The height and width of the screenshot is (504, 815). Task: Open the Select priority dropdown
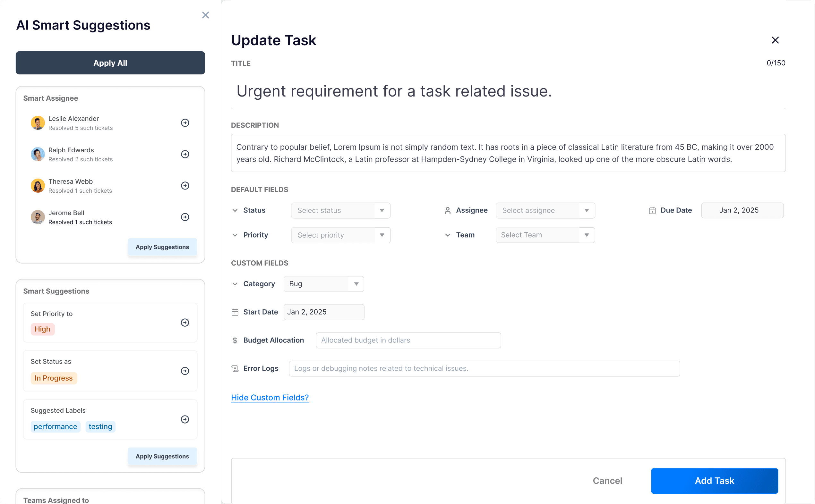(x=340, y=235)
